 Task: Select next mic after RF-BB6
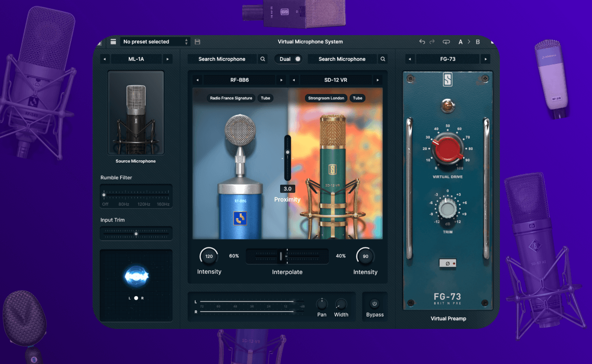pyautogui.click(x=281, y=80)
